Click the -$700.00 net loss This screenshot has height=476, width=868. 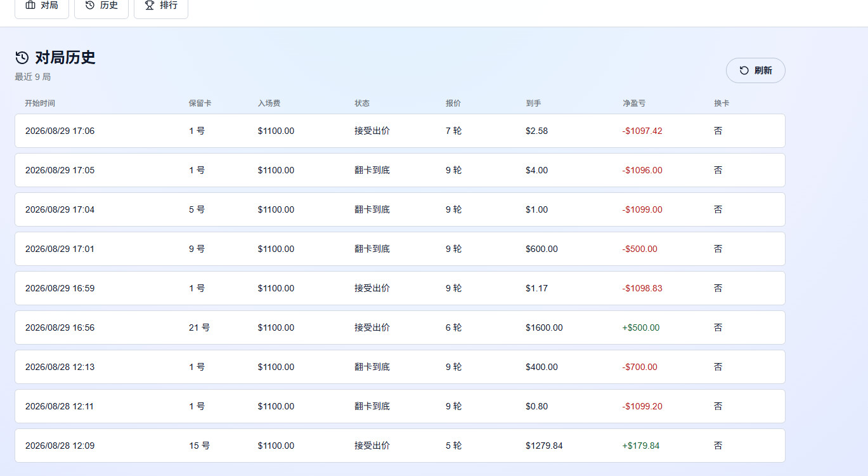640,367
